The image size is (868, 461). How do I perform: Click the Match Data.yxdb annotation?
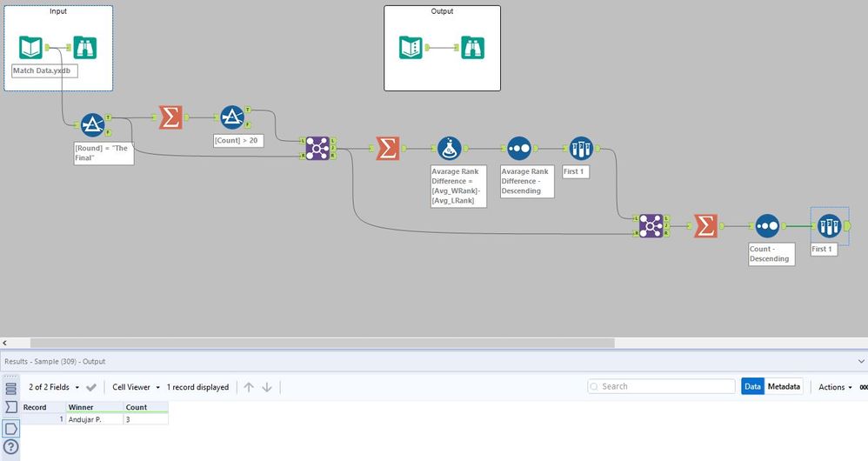pos(44,70)
